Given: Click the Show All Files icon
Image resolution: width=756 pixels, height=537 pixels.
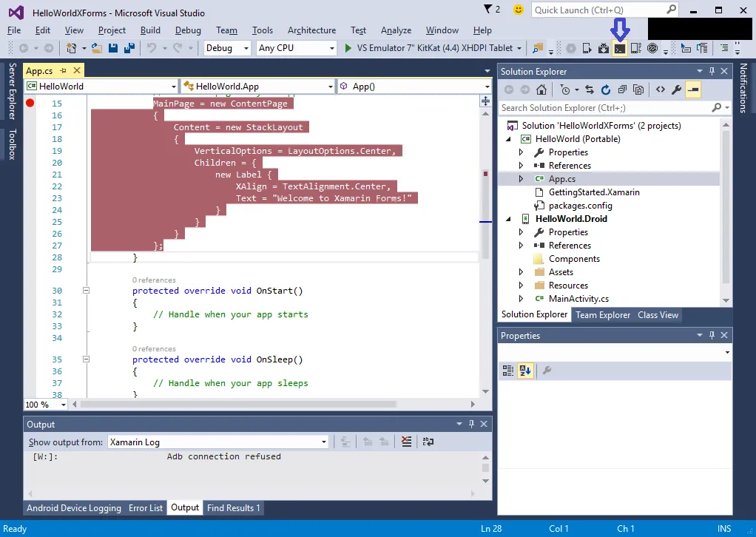Looking at the screenshot, I should tap(638, 89).
